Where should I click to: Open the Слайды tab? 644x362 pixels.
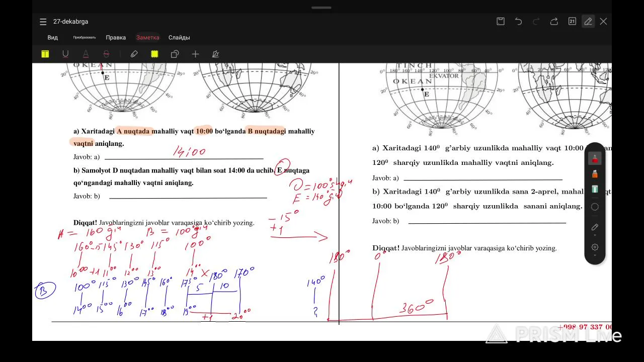tap(179, 38)
